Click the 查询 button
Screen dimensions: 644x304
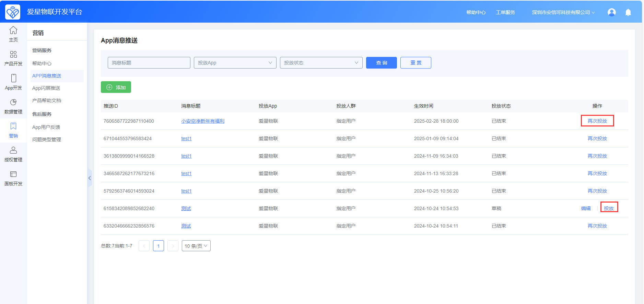coord(381,63)
